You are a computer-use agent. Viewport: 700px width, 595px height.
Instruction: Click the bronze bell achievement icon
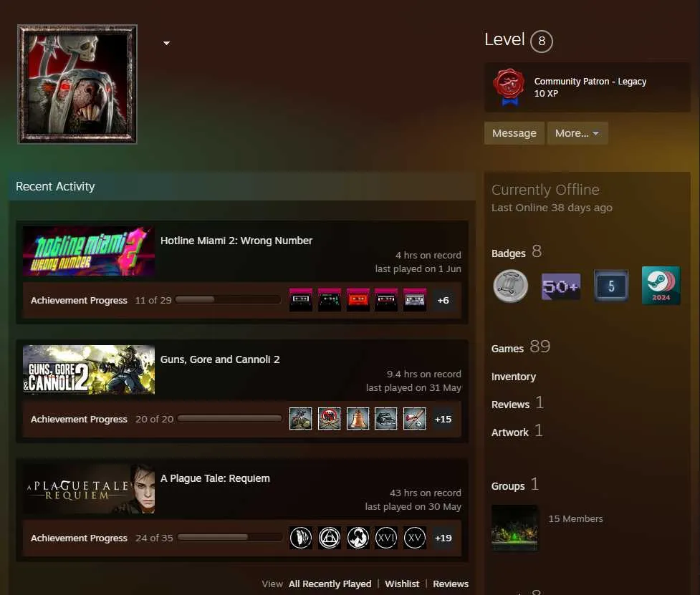click(358, 418)
